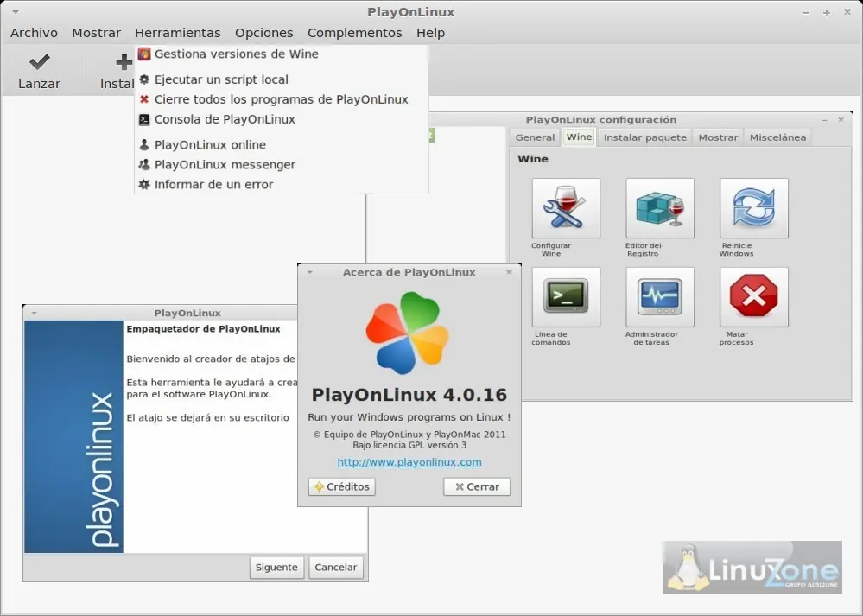Click Reinicie Windows icon
863x616 pixels.
pos(753,208)
